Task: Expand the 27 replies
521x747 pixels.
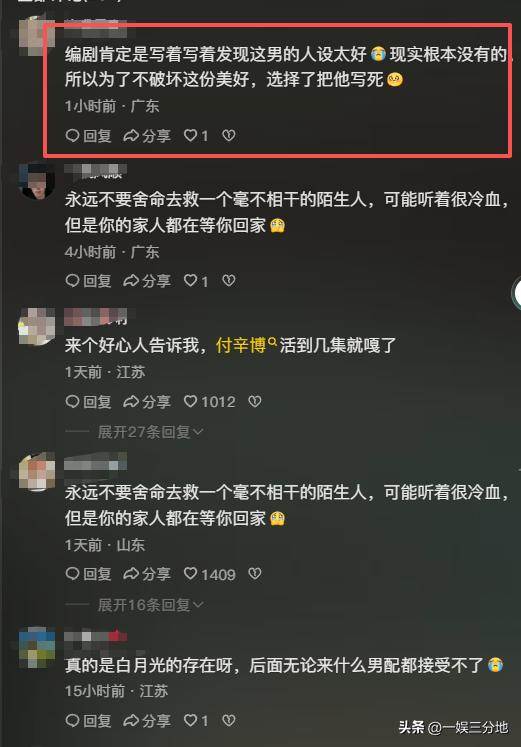Action: [150, 432]
